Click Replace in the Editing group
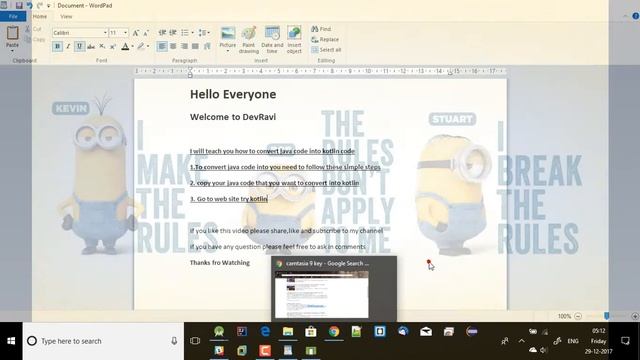640x360 pixels. 325,40
